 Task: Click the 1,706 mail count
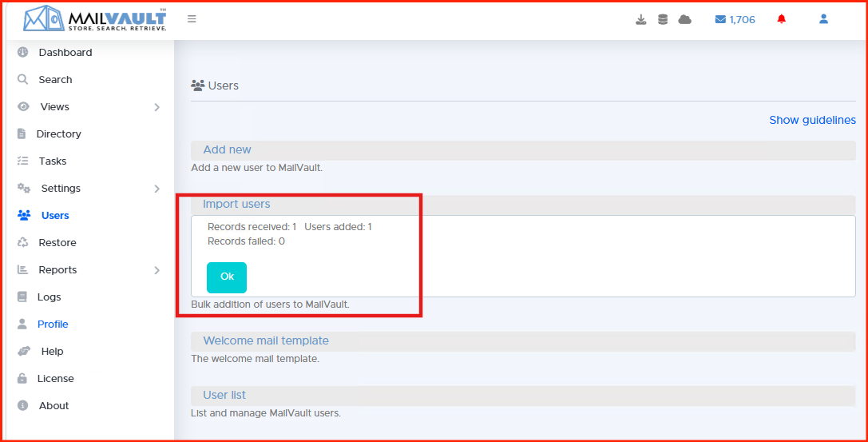point(743,19)
